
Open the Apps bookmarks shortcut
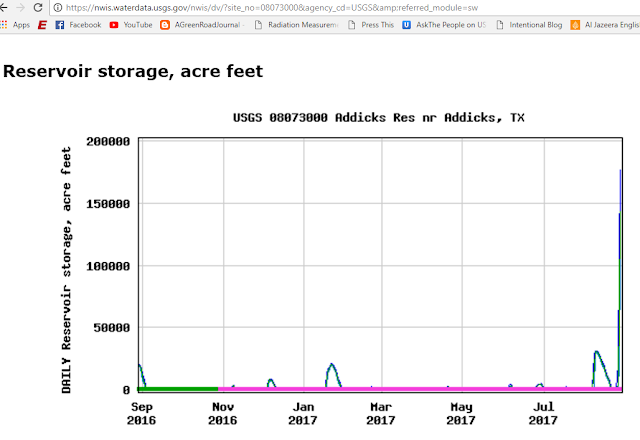[15, 25]
